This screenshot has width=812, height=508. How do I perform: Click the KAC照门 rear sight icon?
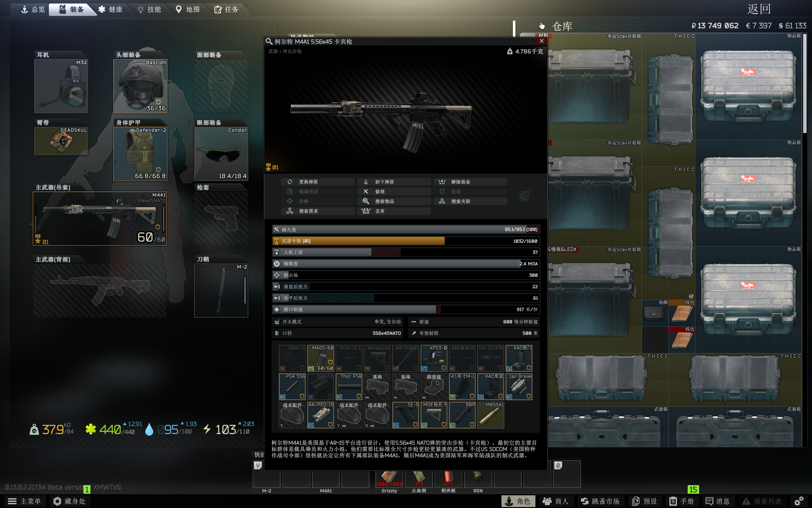pos(519,358)
